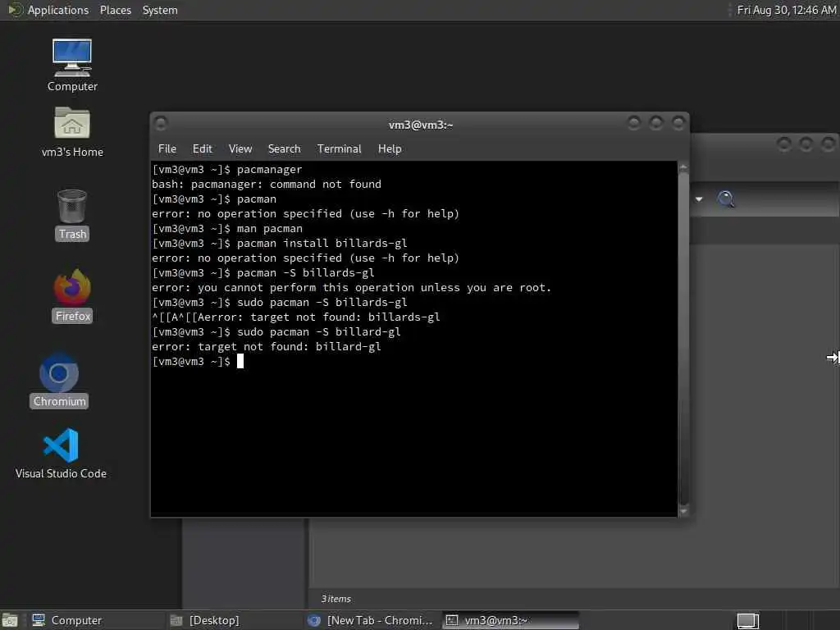Image resolution: width=840 pixels, height=630 pixels.
Task: Open the terminal View menu
Action: click(240, 149)
